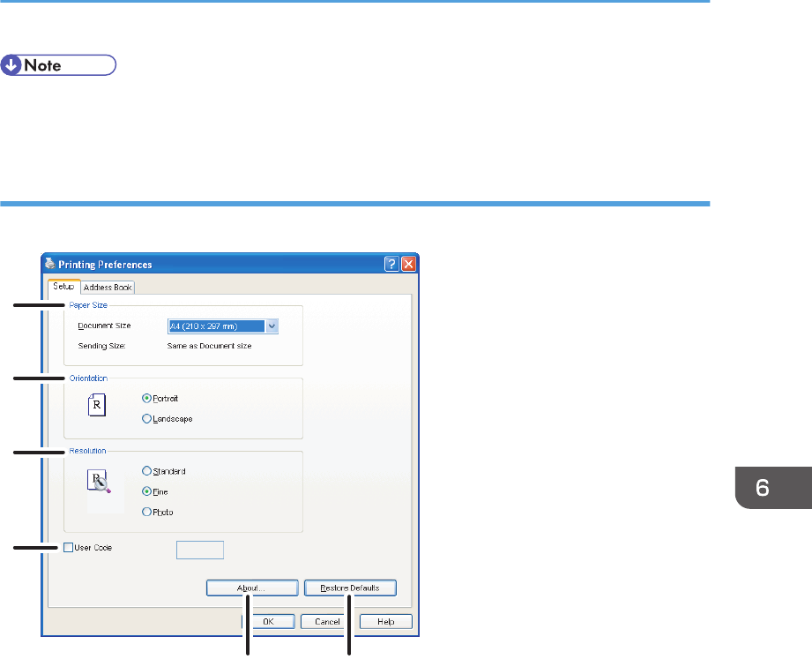Click the A4 (210 x 297 mm) combo box
The image size is (812, 659).
[x=223, y=326]
